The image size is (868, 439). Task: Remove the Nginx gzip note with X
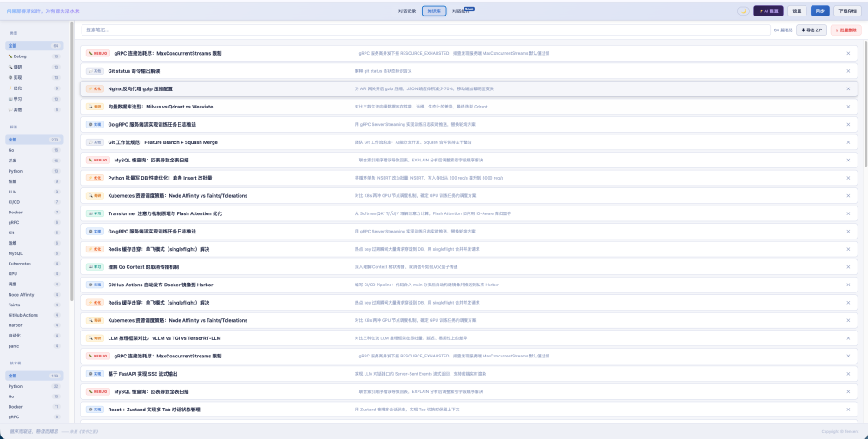(848, 88)
